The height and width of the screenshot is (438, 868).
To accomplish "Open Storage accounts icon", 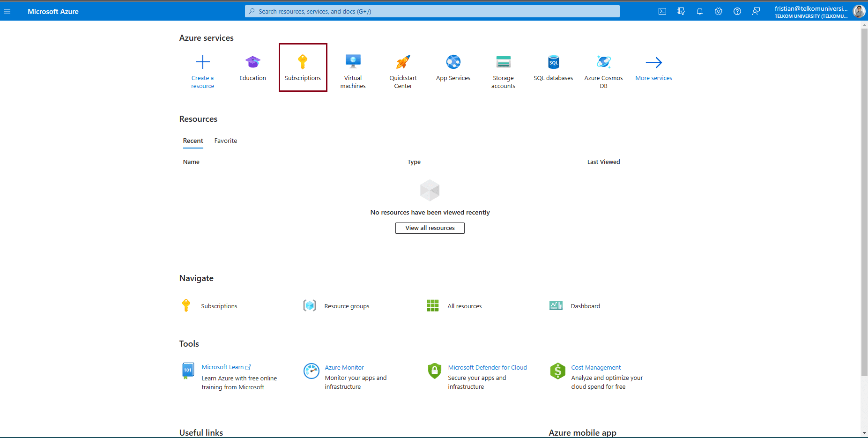I will (x=504, y=62).
